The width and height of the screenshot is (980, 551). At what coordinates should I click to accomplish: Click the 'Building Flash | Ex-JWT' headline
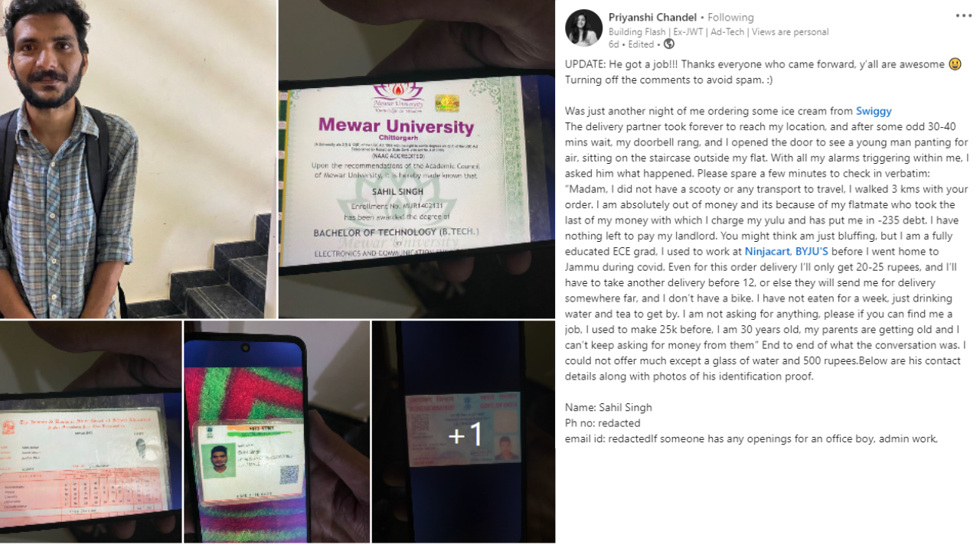coord(718,32)
